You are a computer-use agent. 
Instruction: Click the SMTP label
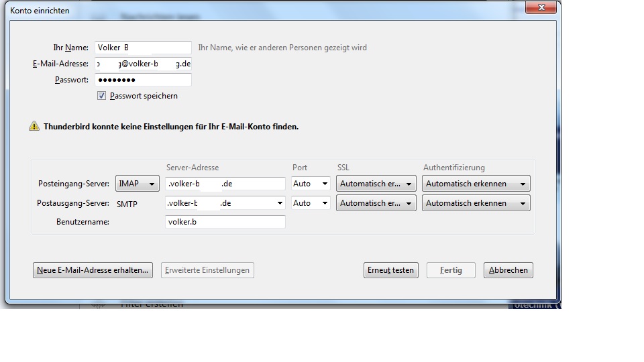pyautogui.click(x=127, y=204)
